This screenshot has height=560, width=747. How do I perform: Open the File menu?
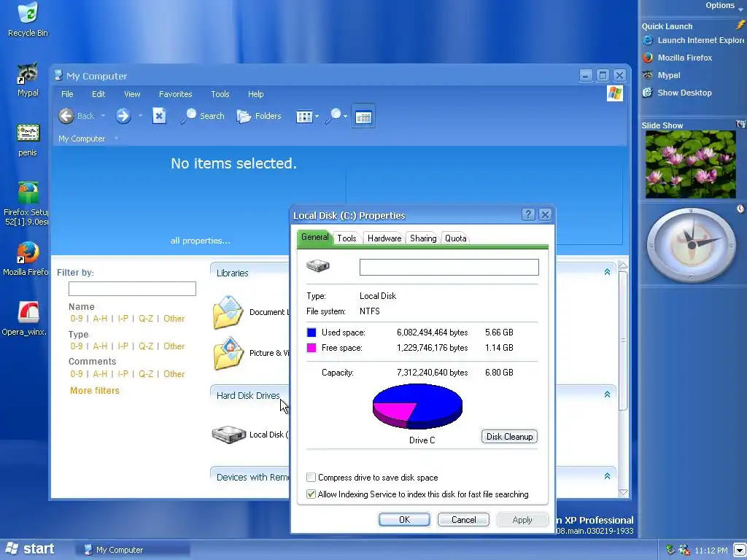[x=67, y=94]
